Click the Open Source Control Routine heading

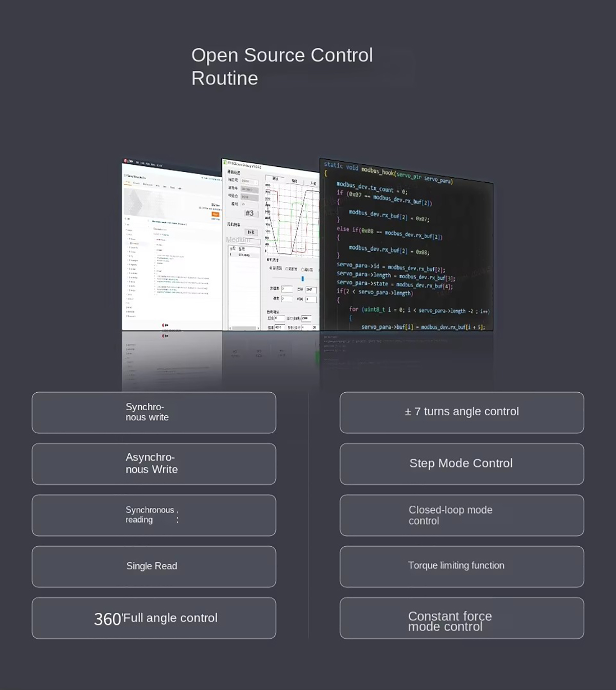(x=282, y=67)
